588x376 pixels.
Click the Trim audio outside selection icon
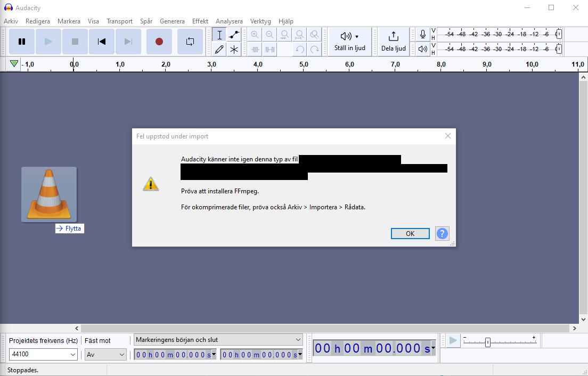255,49
